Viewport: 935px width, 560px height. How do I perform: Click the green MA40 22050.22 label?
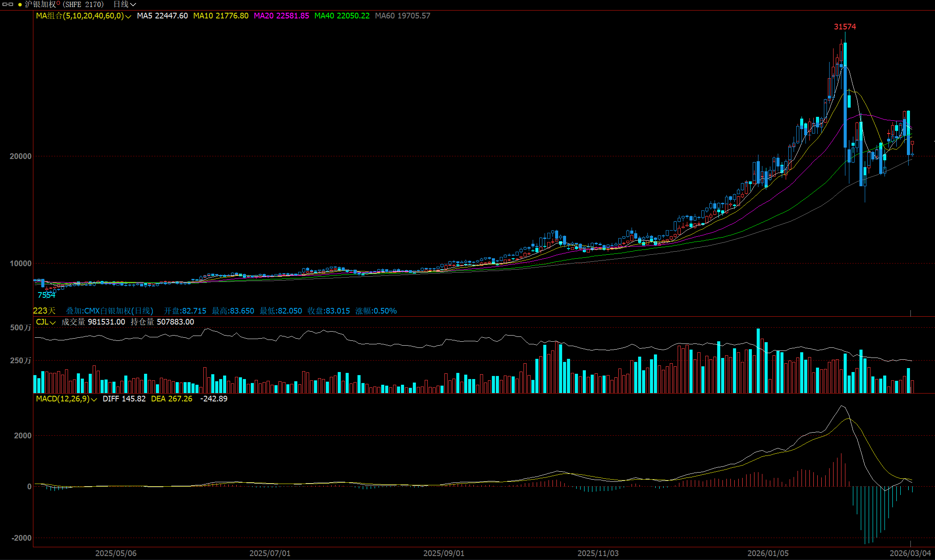342,16
